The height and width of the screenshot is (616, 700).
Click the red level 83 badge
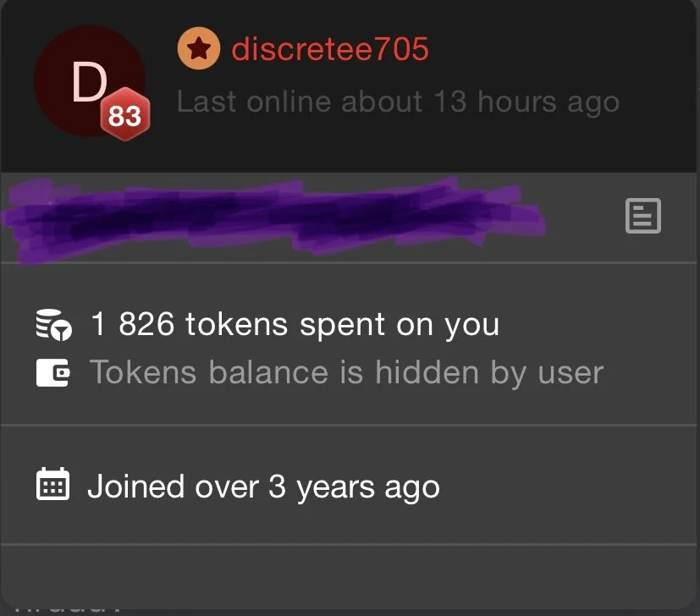click(x=125, y=114)
